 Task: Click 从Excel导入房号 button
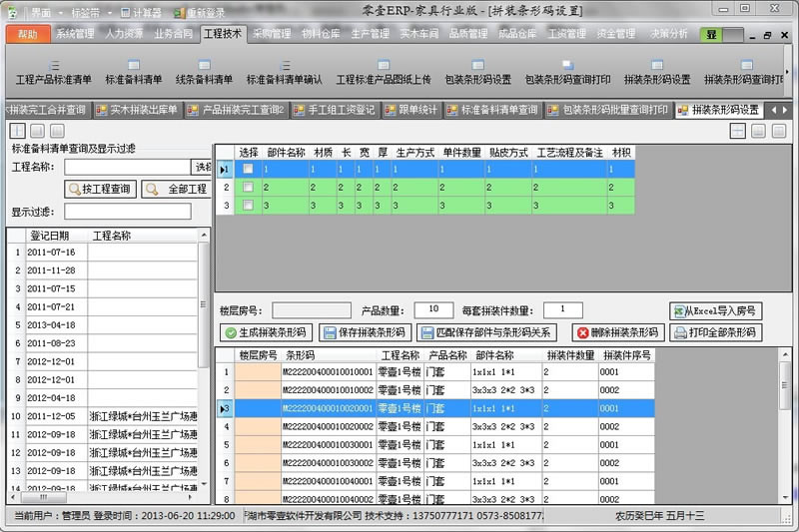715,310
